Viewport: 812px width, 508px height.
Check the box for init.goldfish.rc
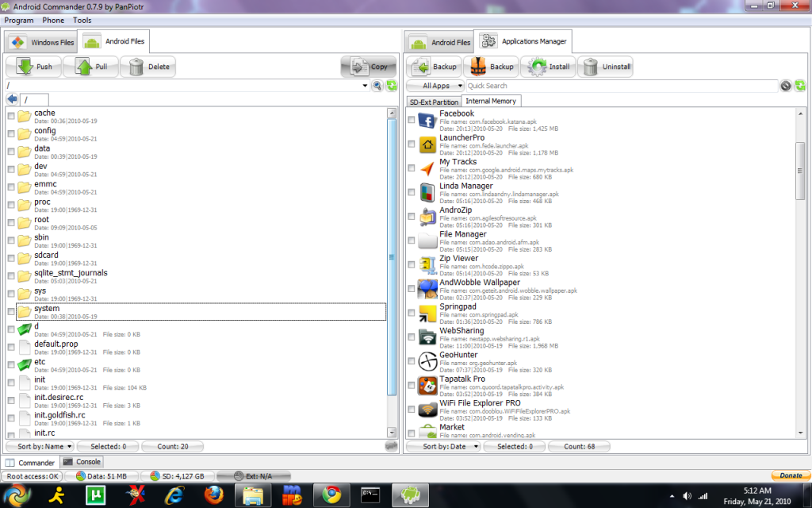tap(11, 418)
